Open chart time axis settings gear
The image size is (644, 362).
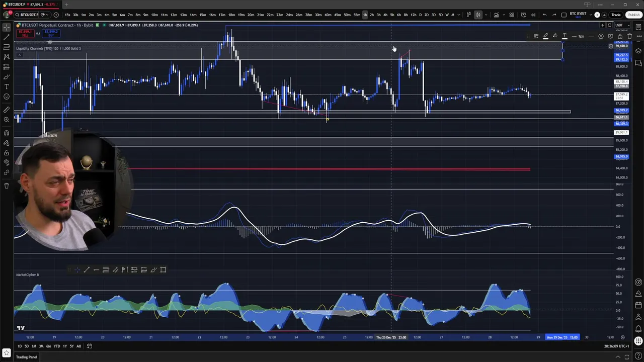tap(622, 337)
